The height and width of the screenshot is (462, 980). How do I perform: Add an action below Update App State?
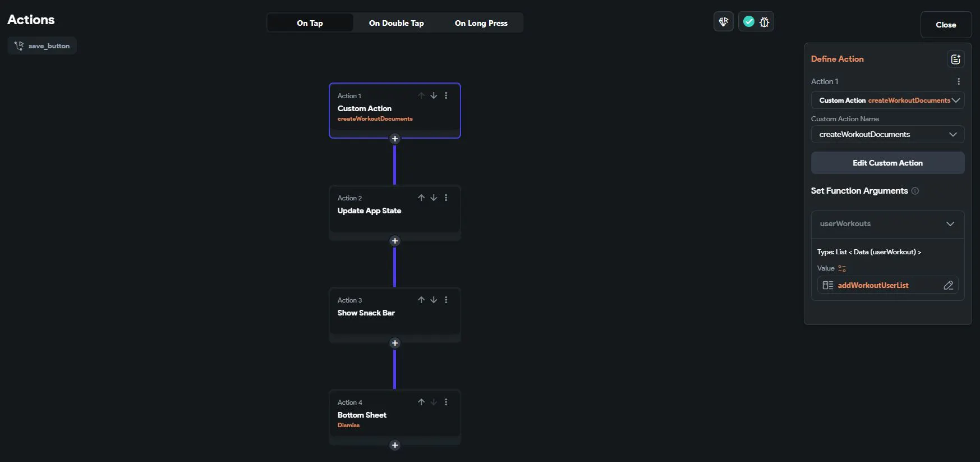click(x=395, y=241)
